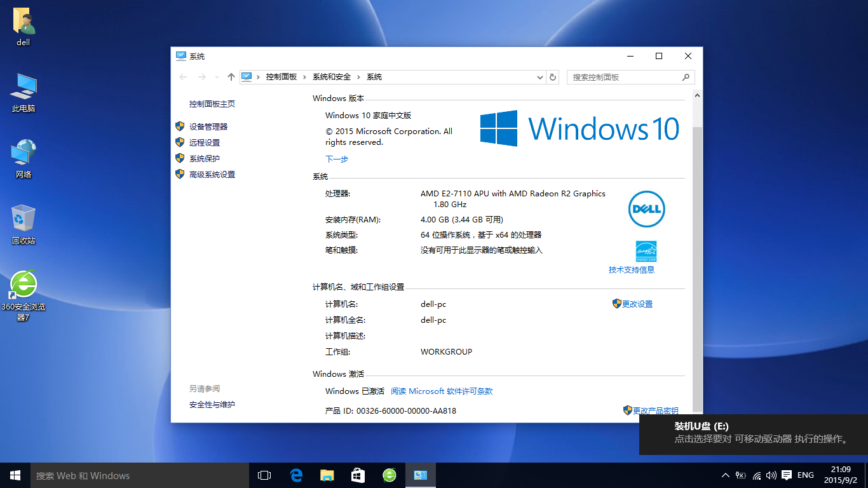
Task: Go up one level with the up arrow
Action: click(x=231, y=77)
